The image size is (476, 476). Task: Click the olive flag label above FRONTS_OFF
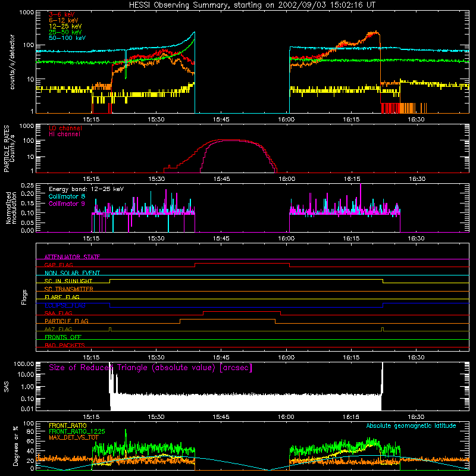point(58,329)
